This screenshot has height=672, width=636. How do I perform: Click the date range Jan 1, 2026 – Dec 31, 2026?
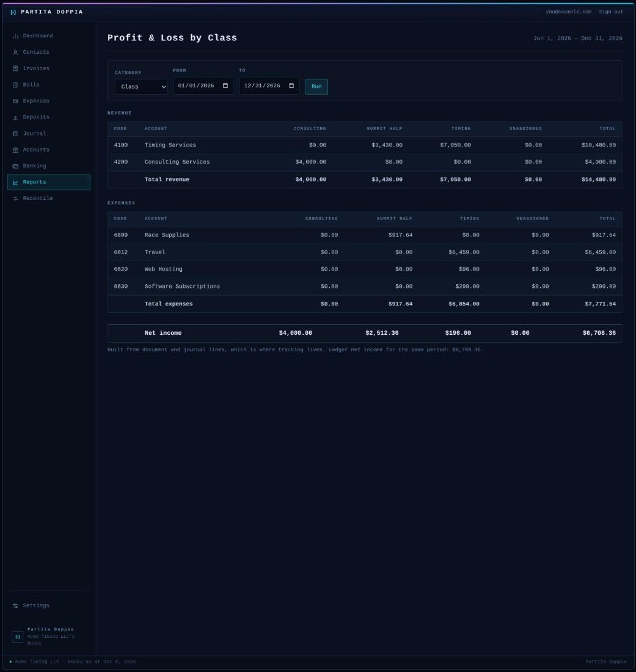click(x=578, y=38)
